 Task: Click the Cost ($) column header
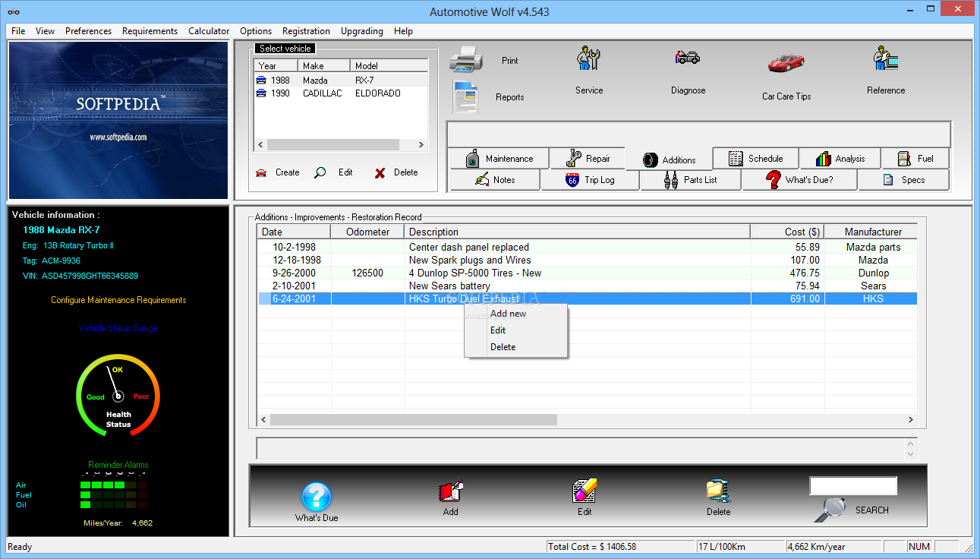point(787,232)
